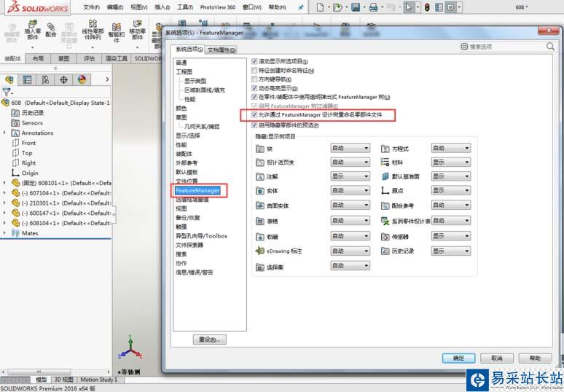Open the eDrawing 标注 dropdown

[350, 251]
